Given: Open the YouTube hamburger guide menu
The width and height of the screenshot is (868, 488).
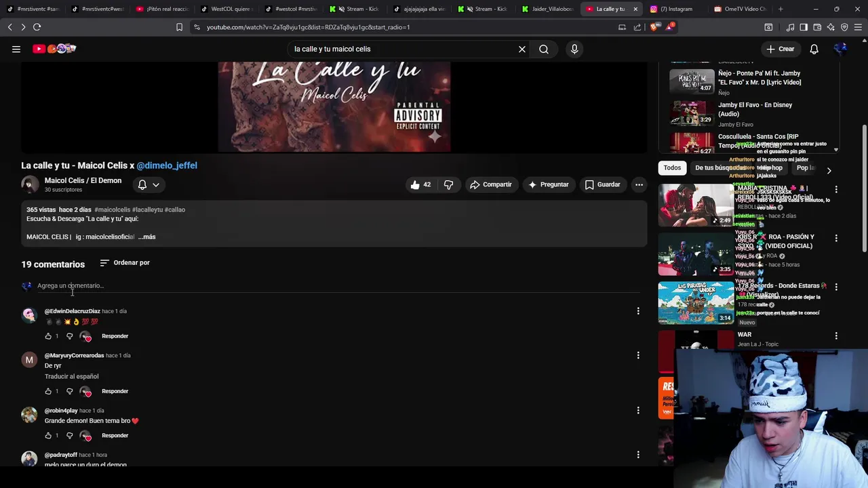Looking at the screenshot, I should [16, 49].
